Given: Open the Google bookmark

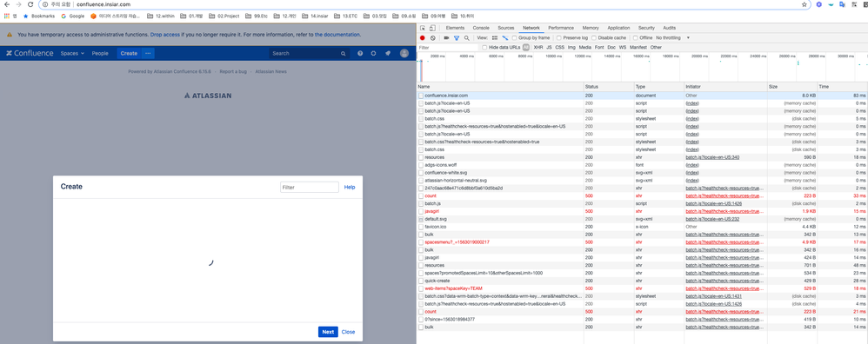Looking at the screenshot, I should 72,16.
